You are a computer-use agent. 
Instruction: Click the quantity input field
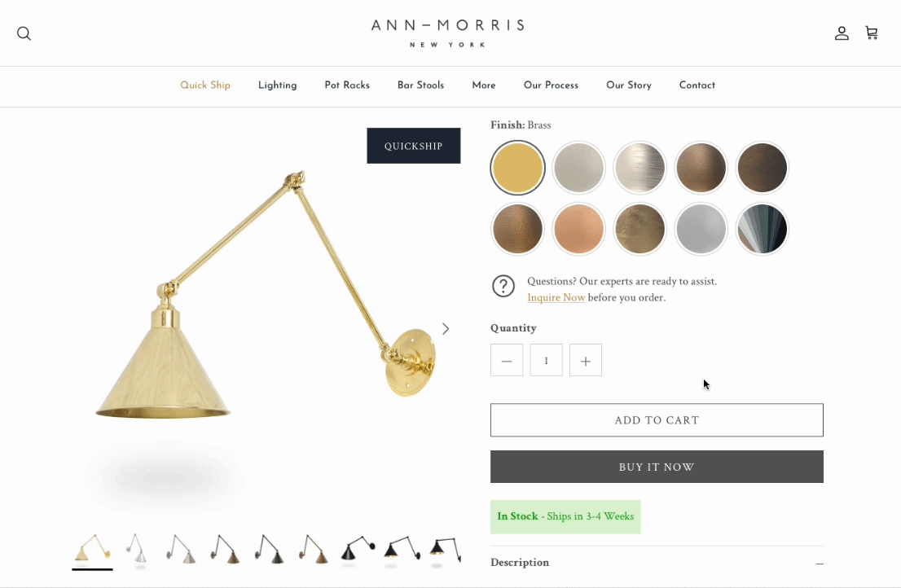(x=546, y=361)
